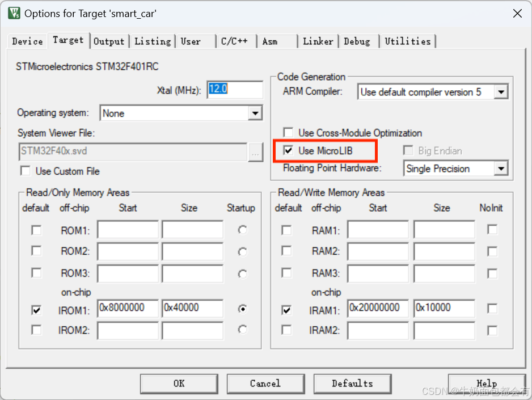The width and height of the screenshot is (532, 400).
Task: Switch to the User tab
Action: pos(195,41)
